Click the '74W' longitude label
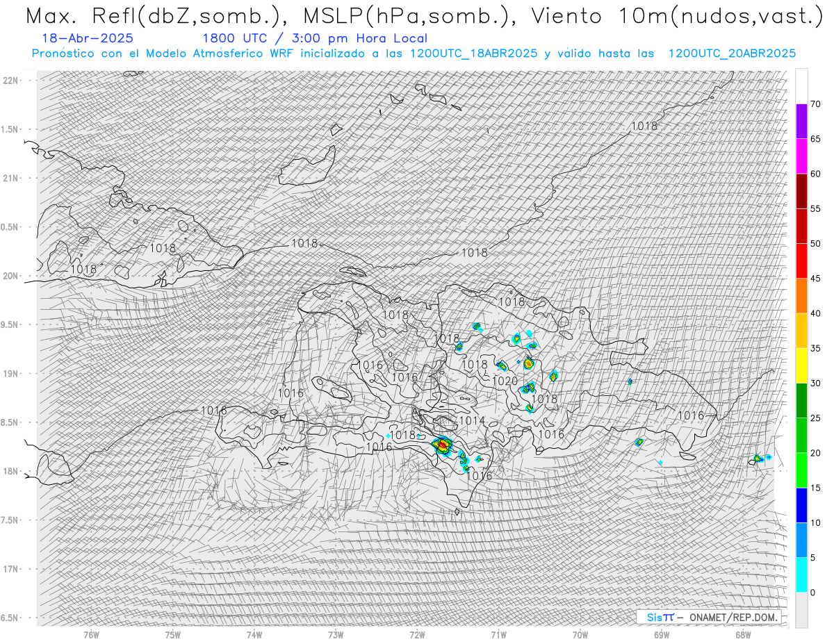Screen dimensions: 834x644 (x=254, y=635)
